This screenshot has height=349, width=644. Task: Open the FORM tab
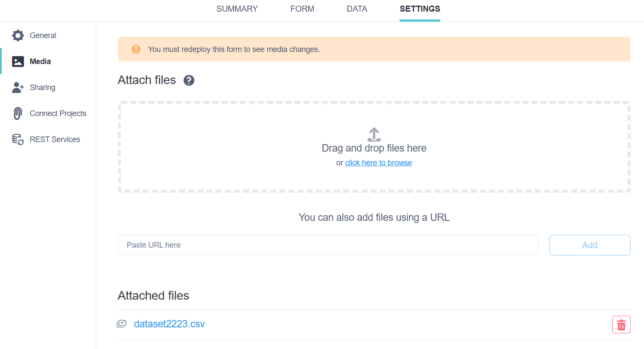point(302,9)
